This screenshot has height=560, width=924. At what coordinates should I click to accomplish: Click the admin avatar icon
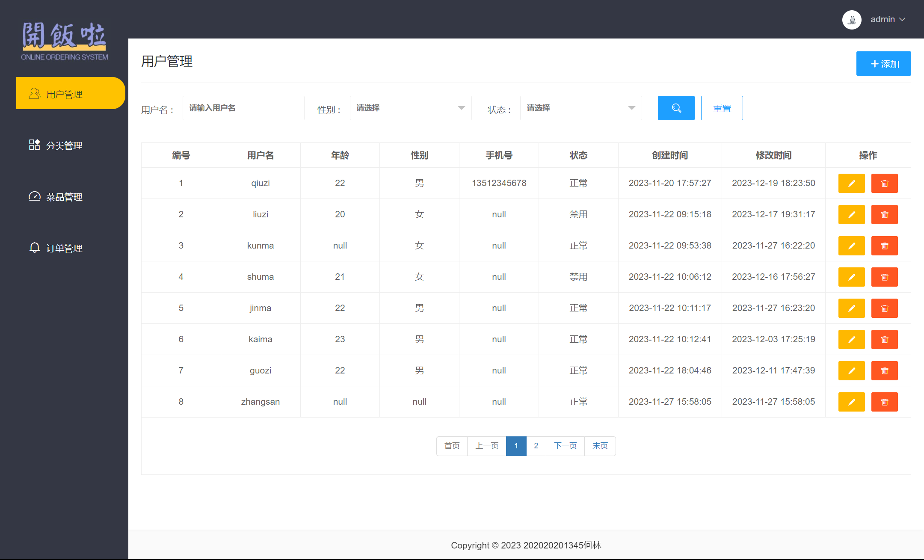852,19
